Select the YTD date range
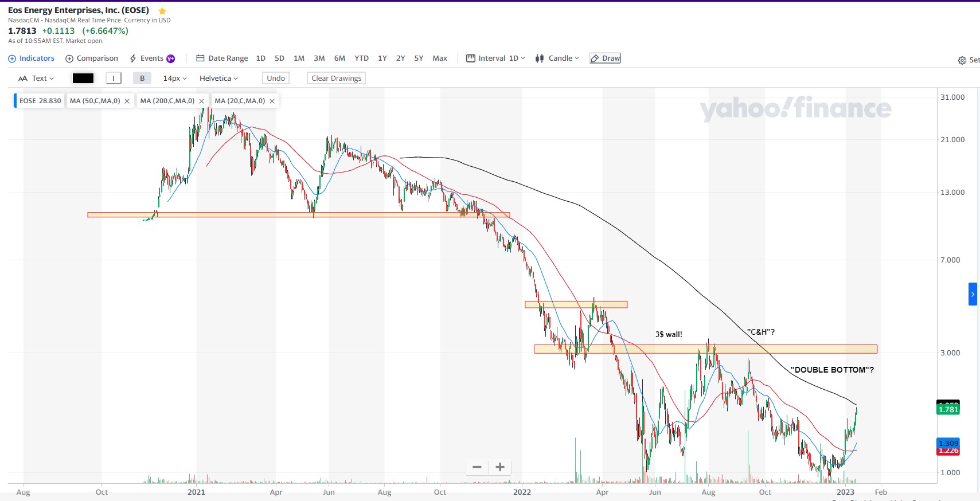Image resolution: width=980 pixels, height=501 pixels. (x=361, y=58)
